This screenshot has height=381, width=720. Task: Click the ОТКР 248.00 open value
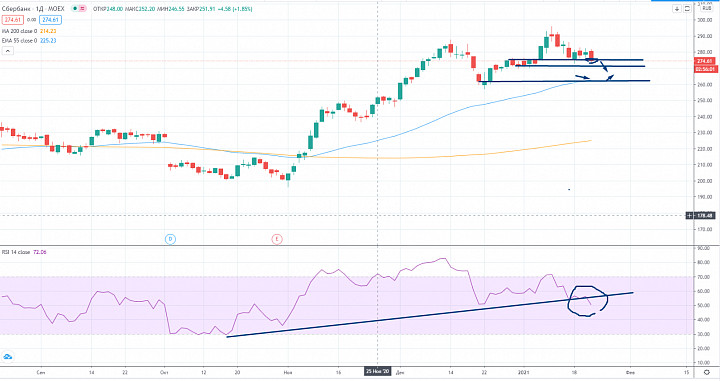(107, 9)
